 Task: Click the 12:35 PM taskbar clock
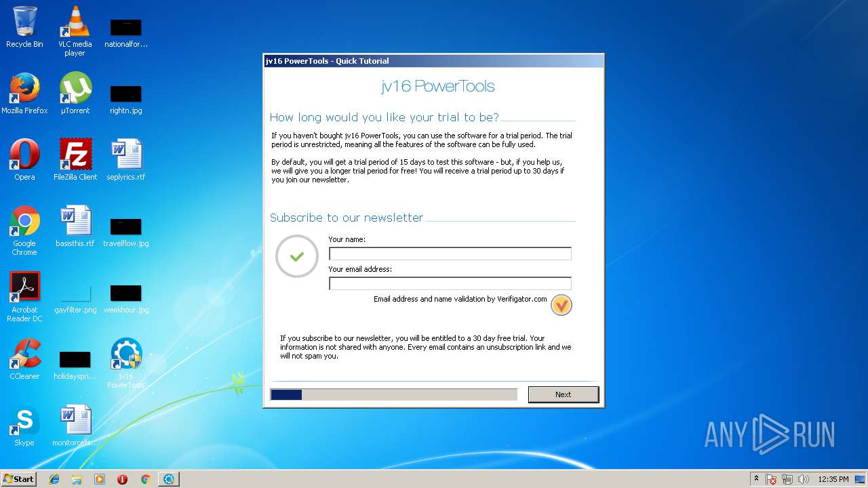click(833, 479)
